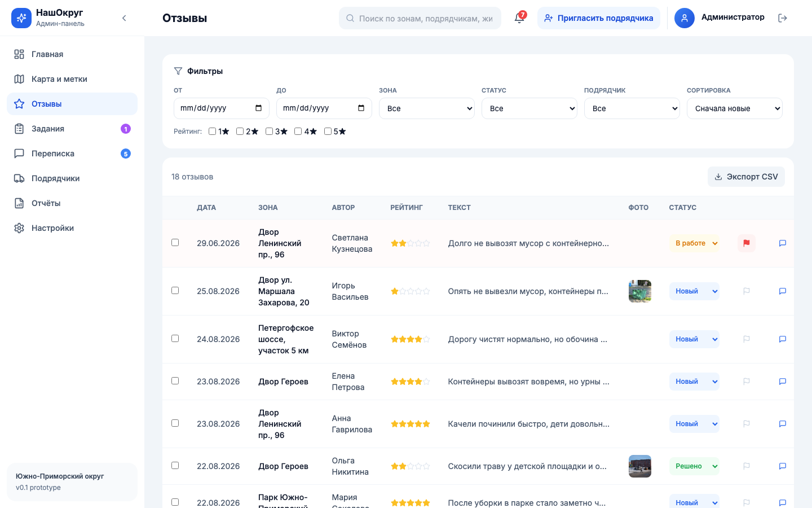This screenshot has width=812, height=508.
Task: Click the НашОкруг logo icon
Action: pos(21,18)
